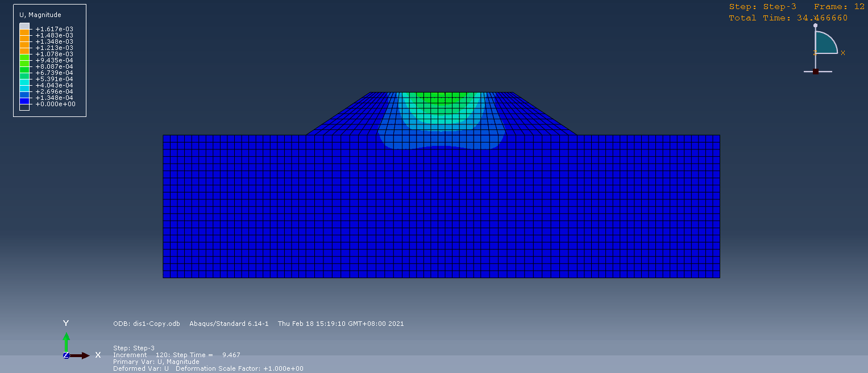
Task: Click the legend maximum value +1.617e-03
Action: [x=55, y=29]
